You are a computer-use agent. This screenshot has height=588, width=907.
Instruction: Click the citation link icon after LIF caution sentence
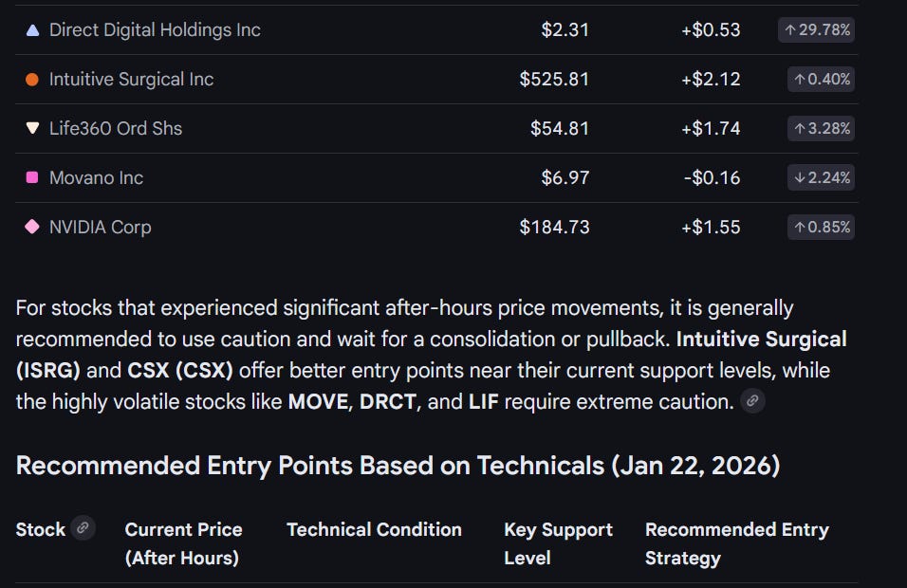pos(752,401)
